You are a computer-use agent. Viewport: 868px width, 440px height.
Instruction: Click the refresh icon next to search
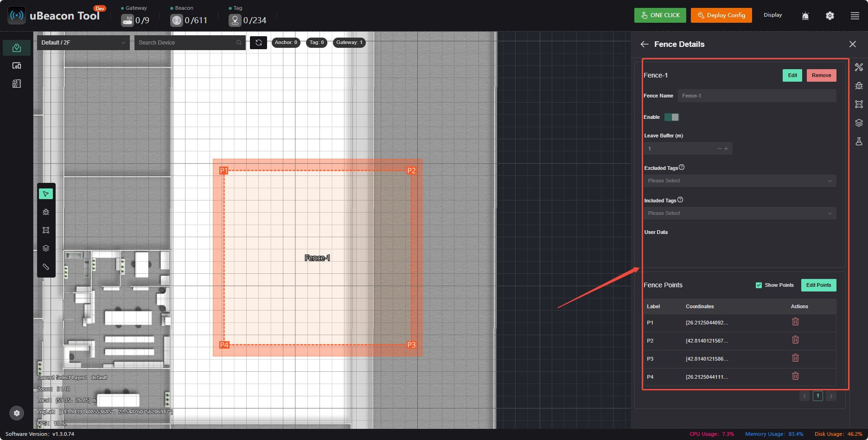[259, 42]
